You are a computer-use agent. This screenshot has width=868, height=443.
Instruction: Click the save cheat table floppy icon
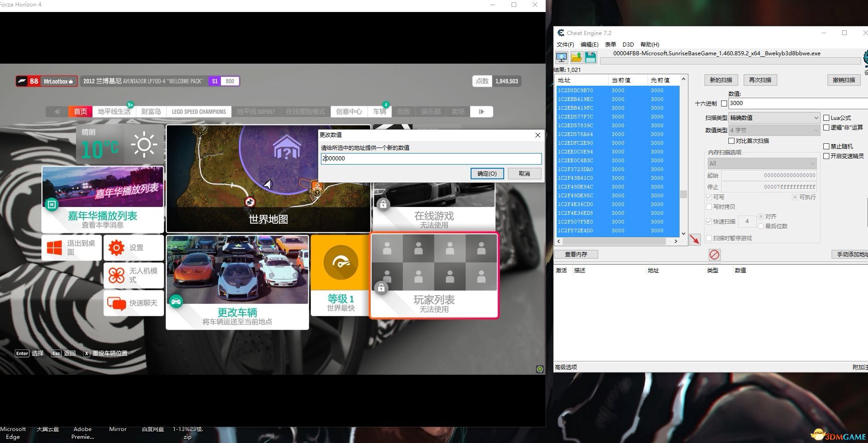click(590, 58)
